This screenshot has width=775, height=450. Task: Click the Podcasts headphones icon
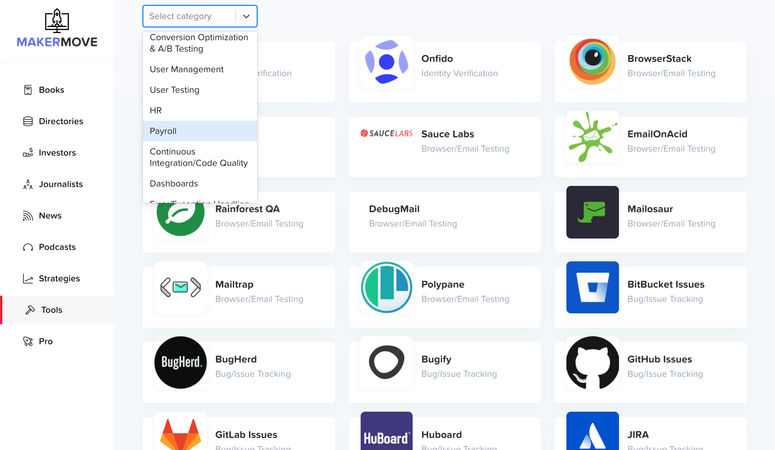(x=28, y=247)
